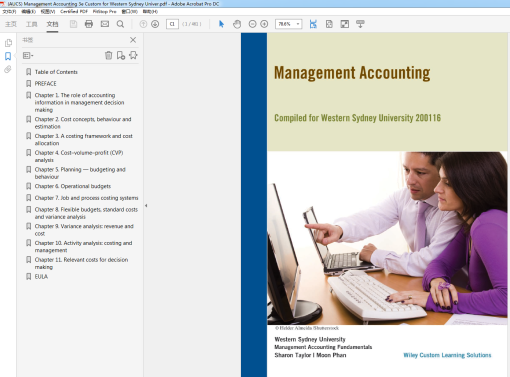Click the page number input field
Viewport: 510px width, 377px height.
point(172,24)
